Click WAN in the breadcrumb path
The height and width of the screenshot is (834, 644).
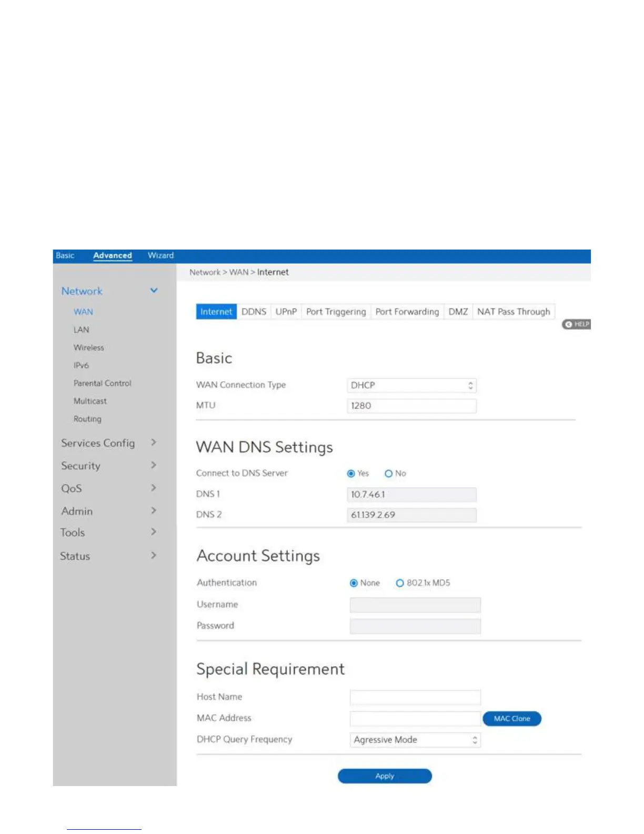click(238, 272)
